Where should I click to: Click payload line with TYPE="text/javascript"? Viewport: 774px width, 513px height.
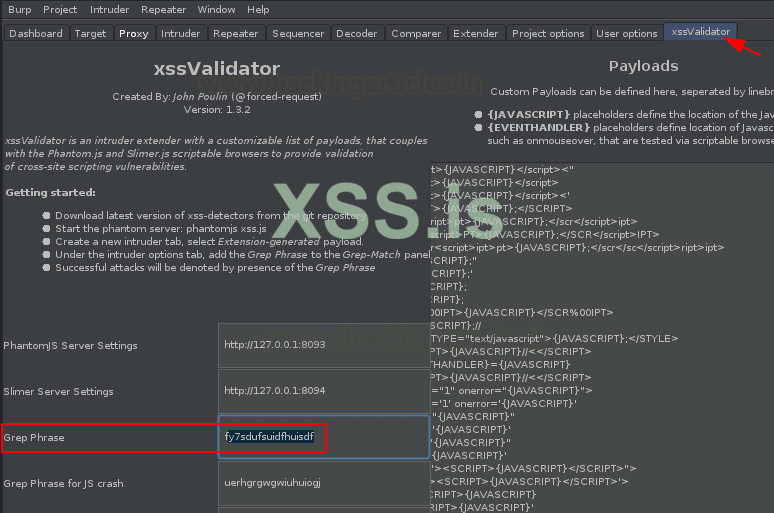tap(554, 339)
